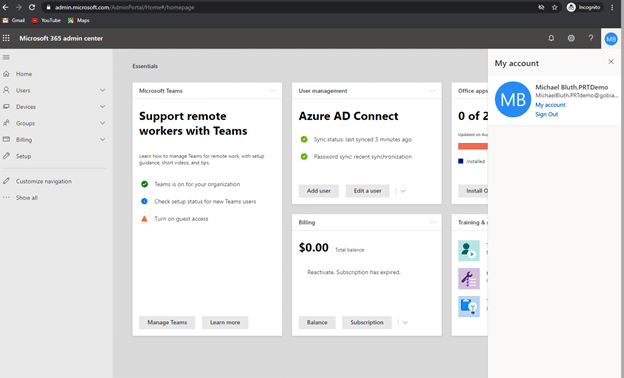Screen dimensions: 624x378
Task: Open Microsoft Teams card more options ellipsis
Action: pyautogui.click(x=273, y=91)
